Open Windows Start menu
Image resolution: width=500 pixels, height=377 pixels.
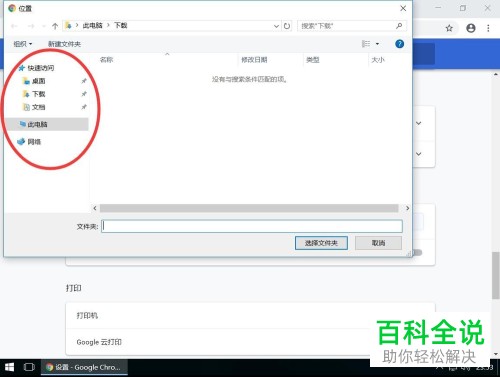tap(9, 367)
